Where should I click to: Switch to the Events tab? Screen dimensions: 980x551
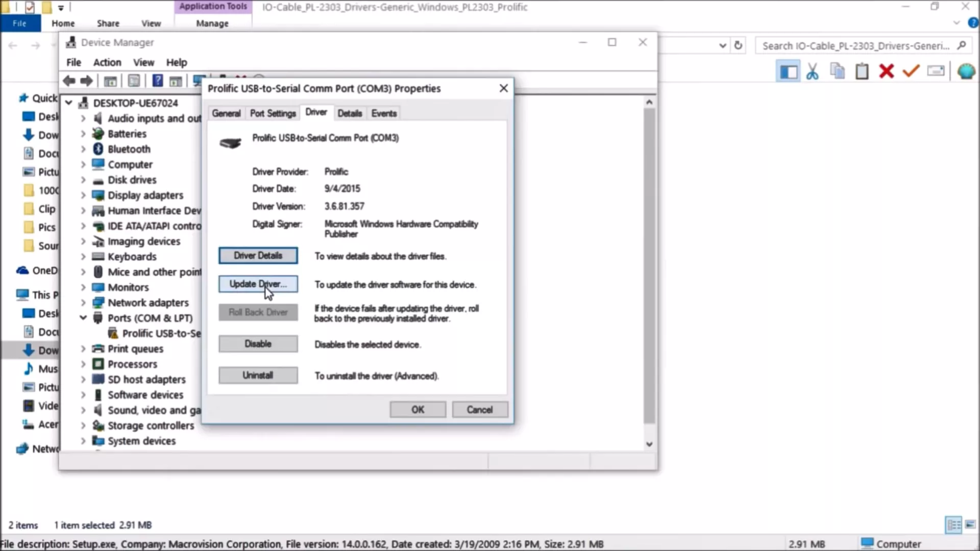[384, 113]
